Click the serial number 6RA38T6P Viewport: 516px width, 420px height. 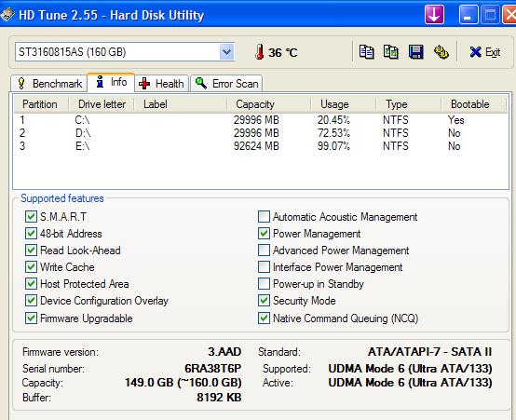pos(213,369)
